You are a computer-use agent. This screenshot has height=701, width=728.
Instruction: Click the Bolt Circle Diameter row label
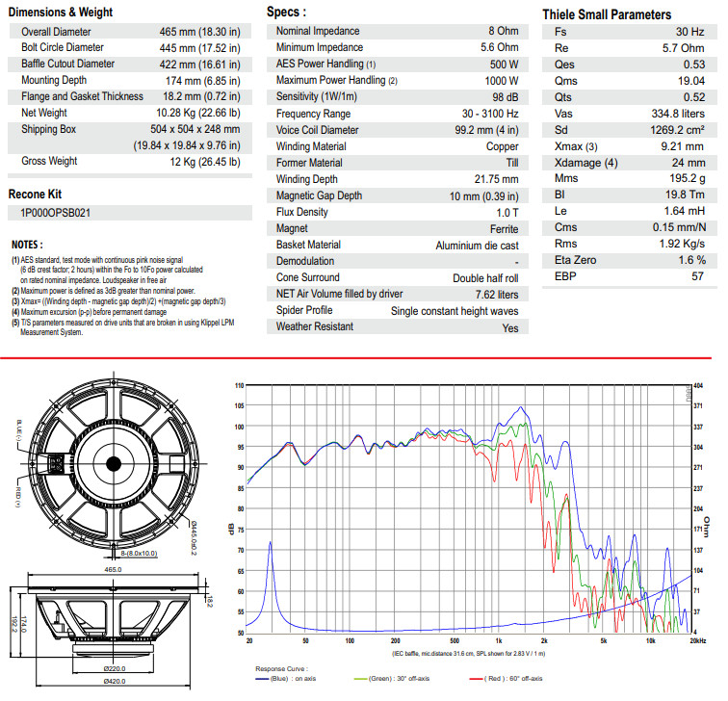click(63, 47)
